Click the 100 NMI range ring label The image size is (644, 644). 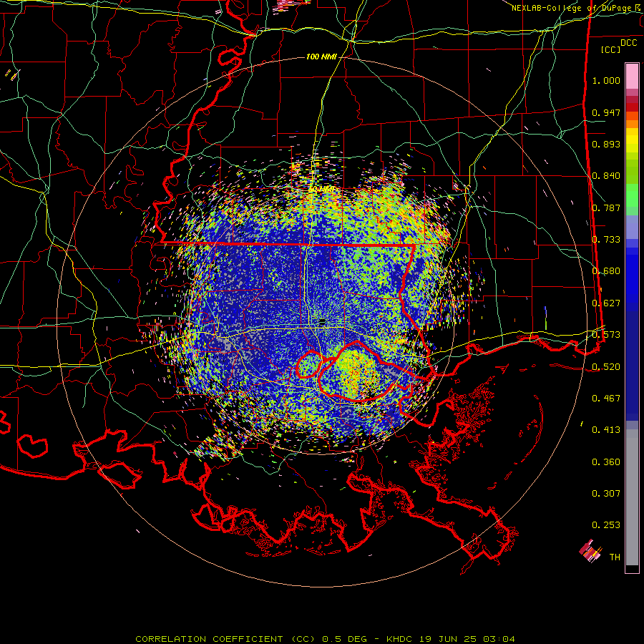[321, 57]
